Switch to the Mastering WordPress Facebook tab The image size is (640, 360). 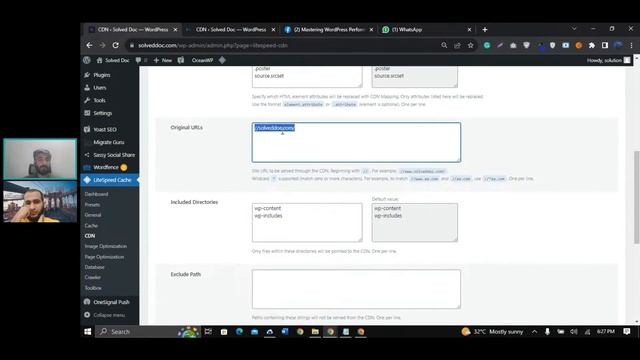(x=328, y=29)
